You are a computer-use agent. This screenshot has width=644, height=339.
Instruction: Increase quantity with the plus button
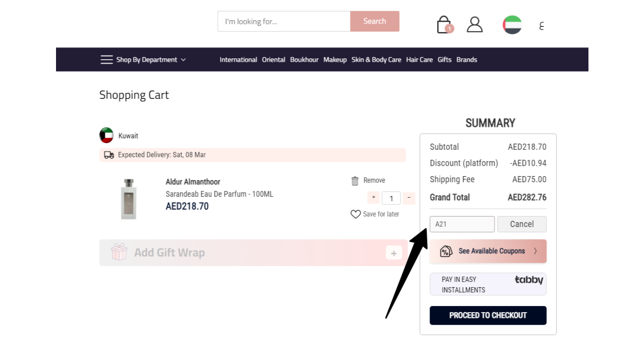pos(373,197)
